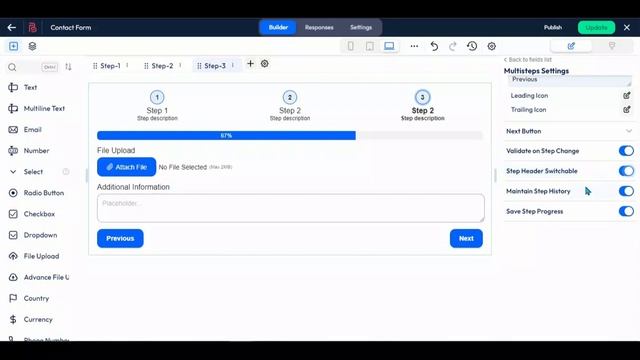This screenshot has height=360, width=640.
Task: Click the field search magnifier icon
Action: [12, 67]
